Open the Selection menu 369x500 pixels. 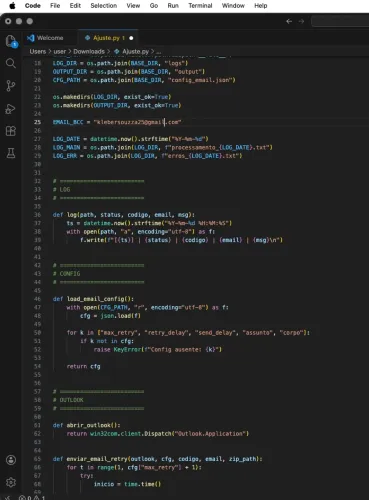(x=104, y=6)
